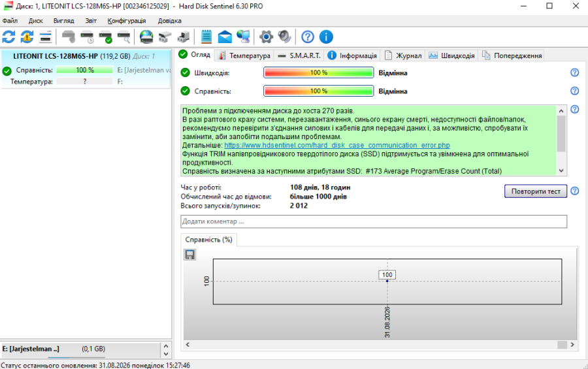
Task: Select the E: [Jarjestelman ..] partition row
Action: pos(80,349)
